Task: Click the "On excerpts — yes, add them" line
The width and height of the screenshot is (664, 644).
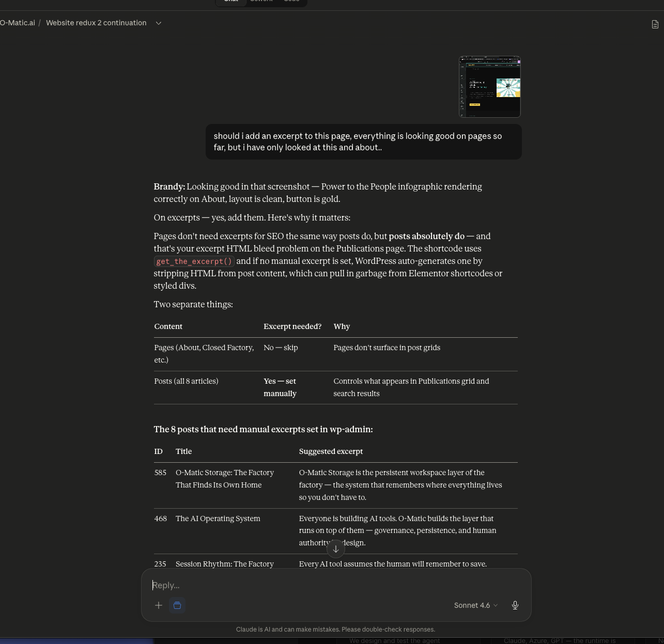Action: pos(252,218)
